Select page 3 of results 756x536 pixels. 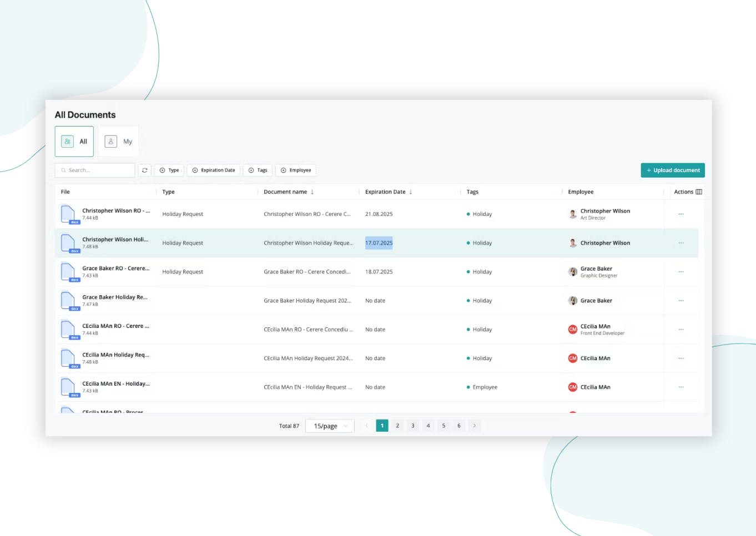tap(413, 426)
